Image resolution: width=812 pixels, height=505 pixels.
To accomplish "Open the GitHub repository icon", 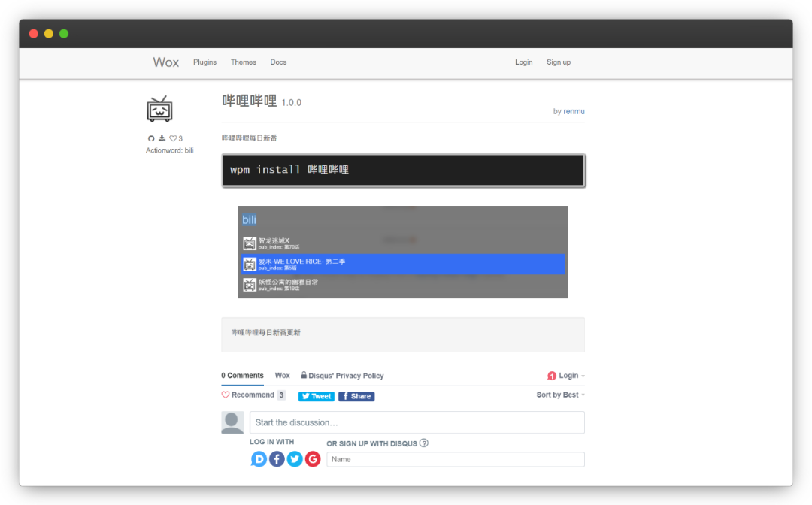I will [151, 138].
